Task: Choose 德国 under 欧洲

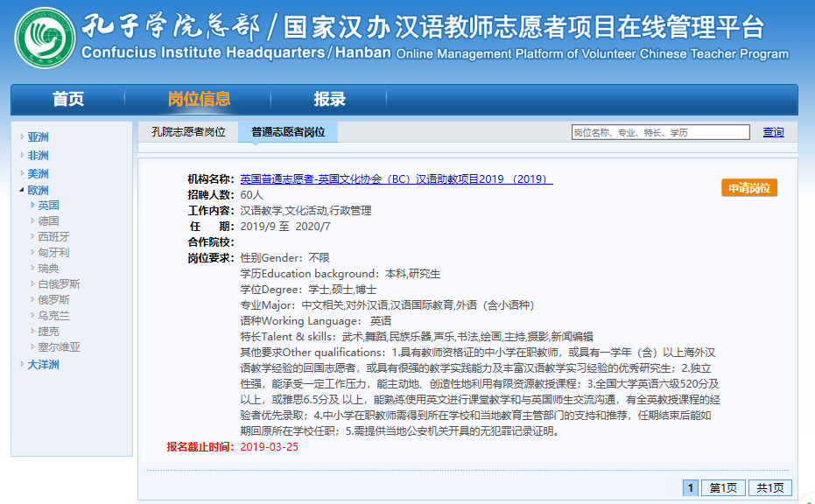Action: pyautogui.click(x=48, y=220)
